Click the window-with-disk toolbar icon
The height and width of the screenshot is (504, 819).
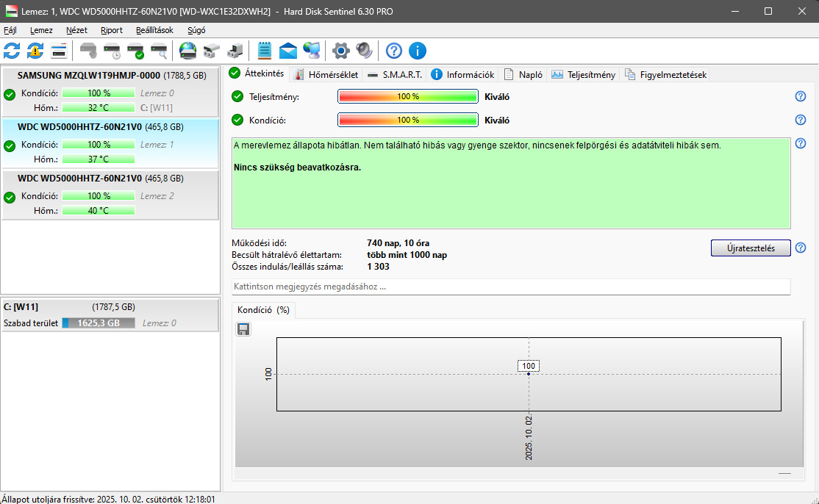click(59, 51)
